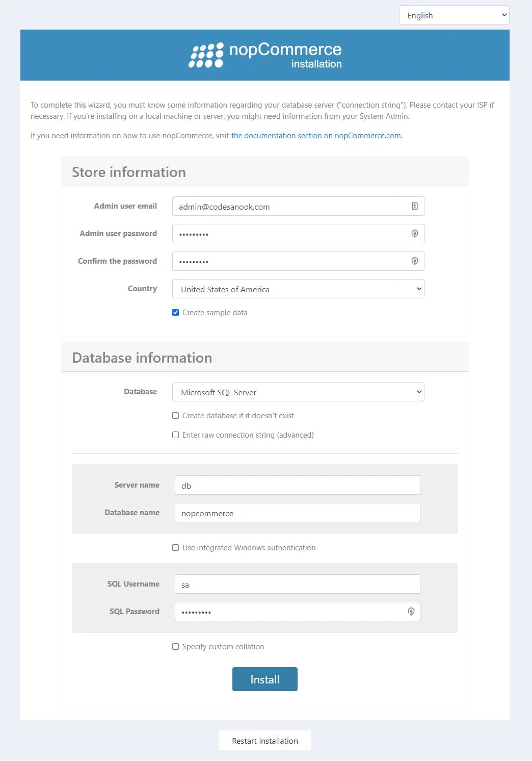This screenshot has height=761, width=532.
Task: Click the Specify custom collation label text
Action: coord(223,647)
